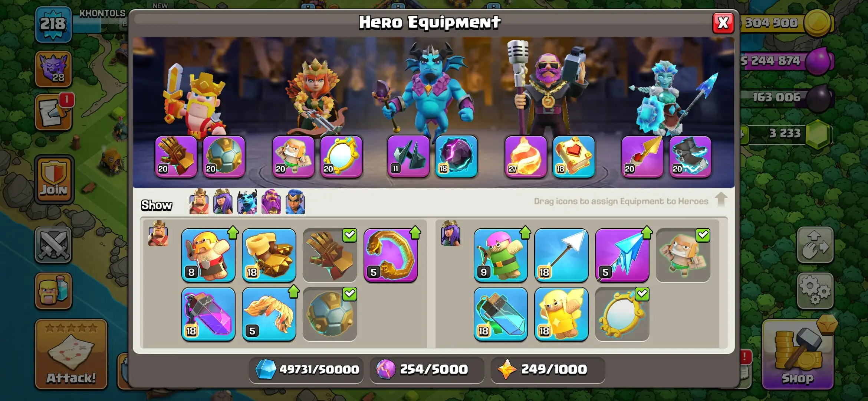This screenshot has width=868, height=401.
Task: Toggle the Barbarian King hero filter
Action: click(x=199, y=202)
